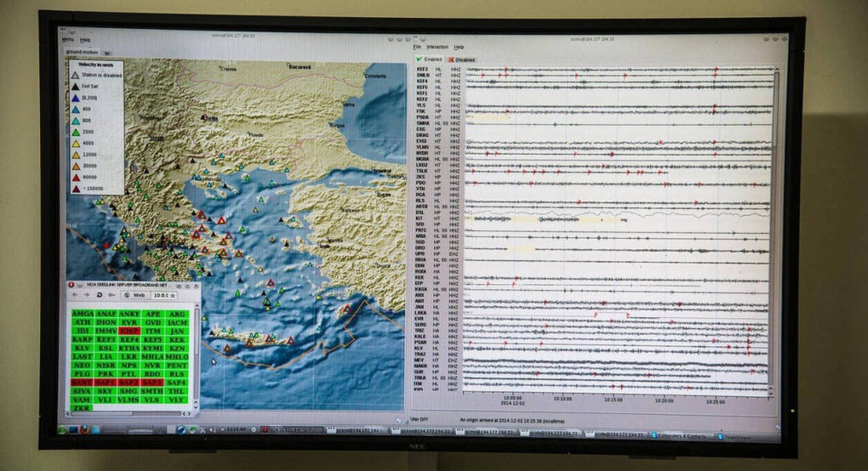Open Firefox from the taskbar

tap(84, 429)
